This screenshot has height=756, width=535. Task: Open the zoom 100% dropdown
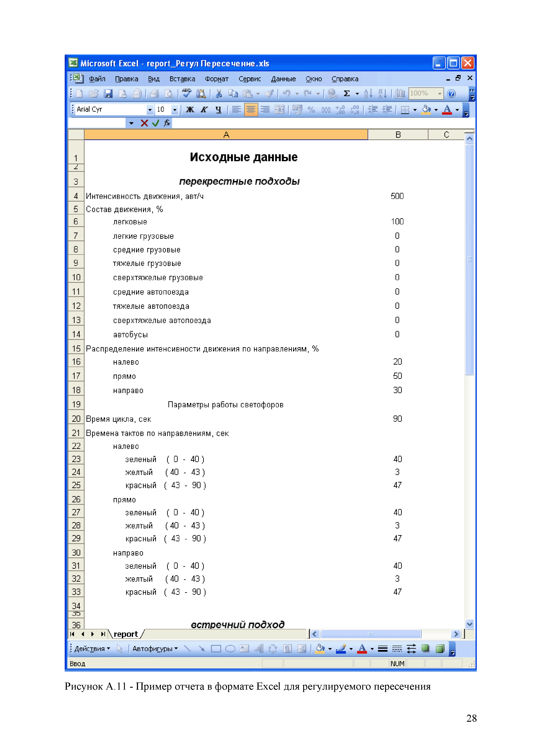[439, 94]
